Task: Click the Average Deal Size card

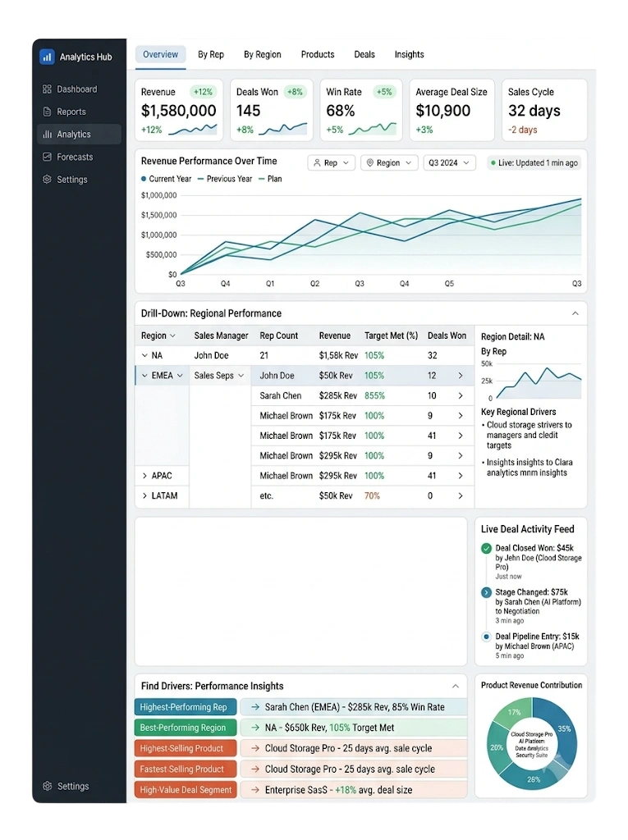Action: pos(452,111)
